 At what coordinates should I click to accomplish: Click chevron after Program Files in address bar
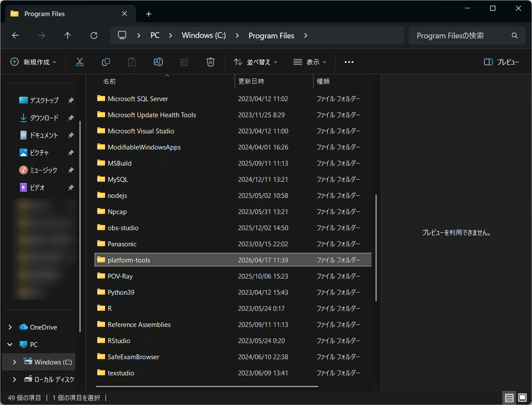coord(306,36)
